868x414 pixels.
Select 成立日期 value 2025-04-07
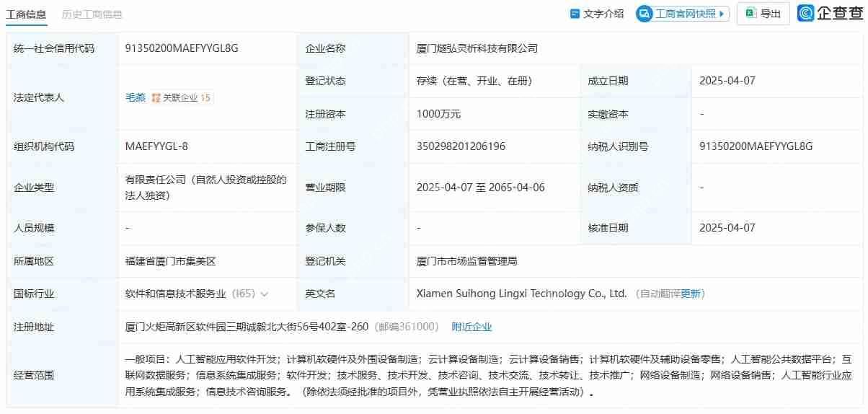[x=727, y=81]
